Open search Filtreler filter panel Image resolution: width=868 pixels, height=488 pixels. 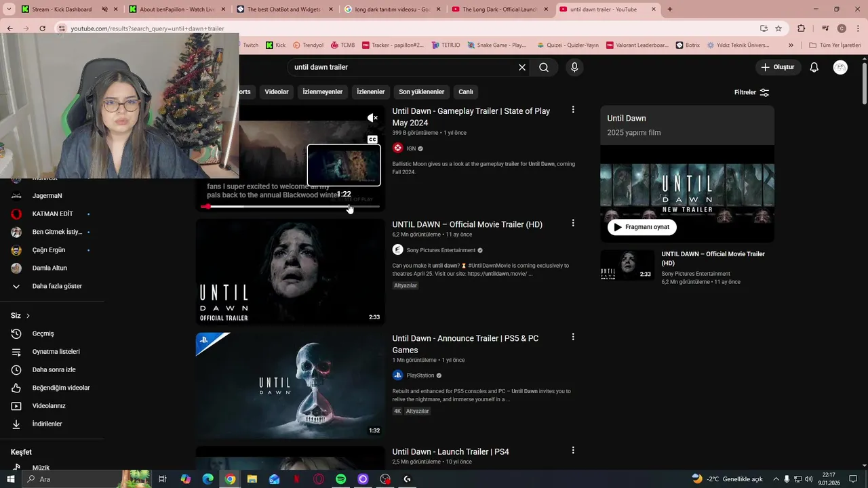tap(751, 92)
